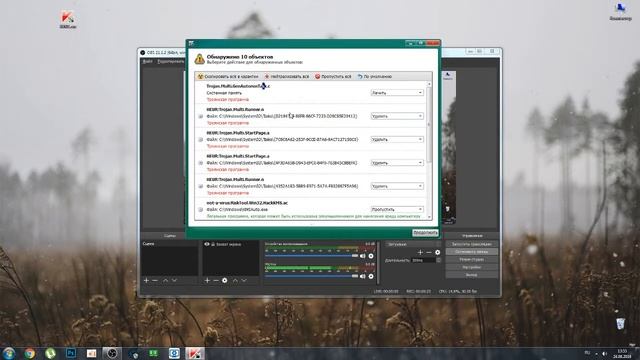Mute the playback device channel in OBS mixer

point(362,256)
